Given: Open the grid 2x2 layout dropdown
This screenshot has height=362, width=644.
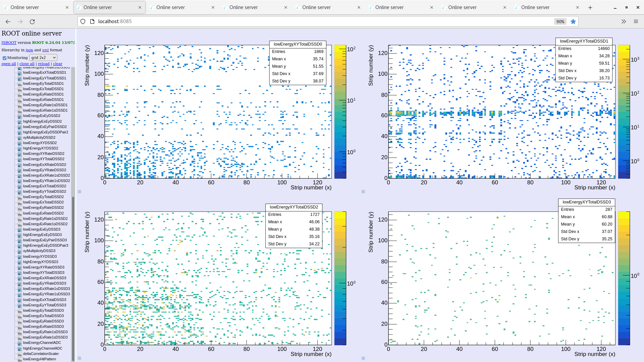Looking at the screenshot, I should point(43,57).
